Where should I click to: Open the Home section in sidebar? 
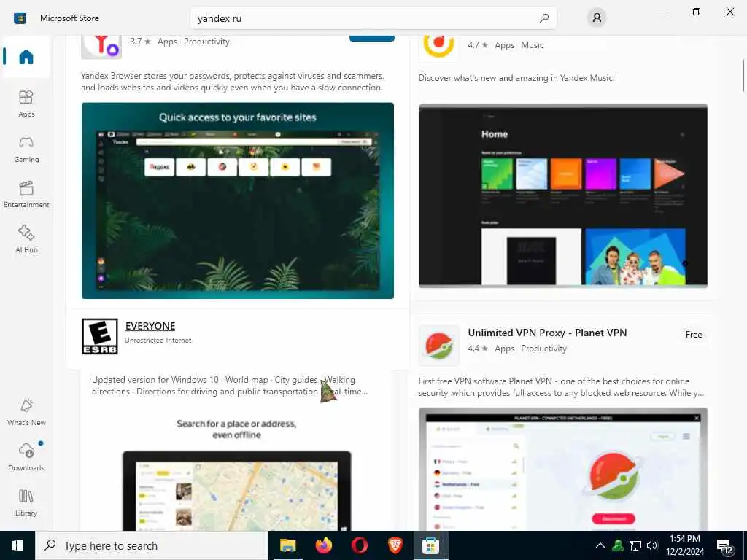tap(26, 57)
